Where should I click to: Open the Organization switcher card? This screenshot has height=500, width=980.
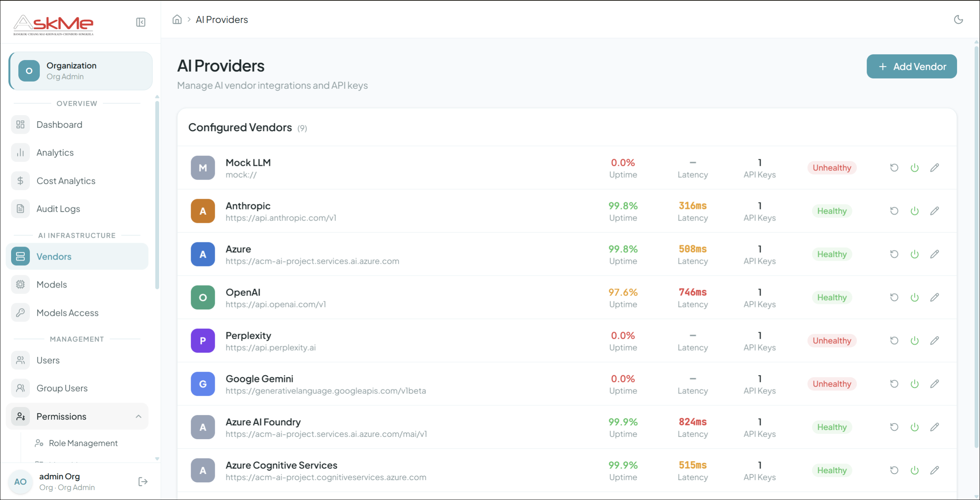81,71
